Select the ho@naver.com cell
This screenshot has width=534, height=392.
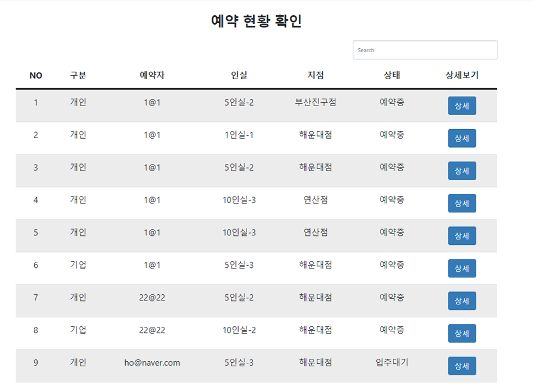(x=152, y=363)
